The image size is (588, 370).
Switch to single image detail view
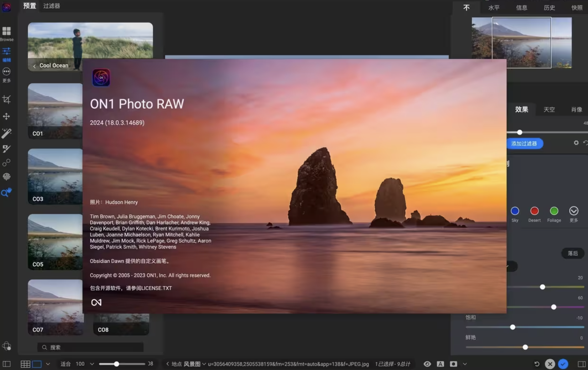37,364
